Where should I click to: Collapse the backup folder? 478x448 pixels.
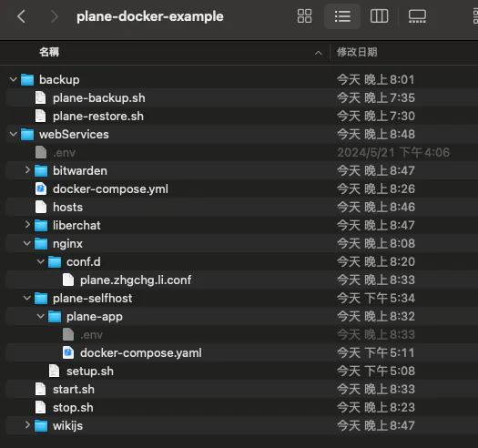click(13, 79)
